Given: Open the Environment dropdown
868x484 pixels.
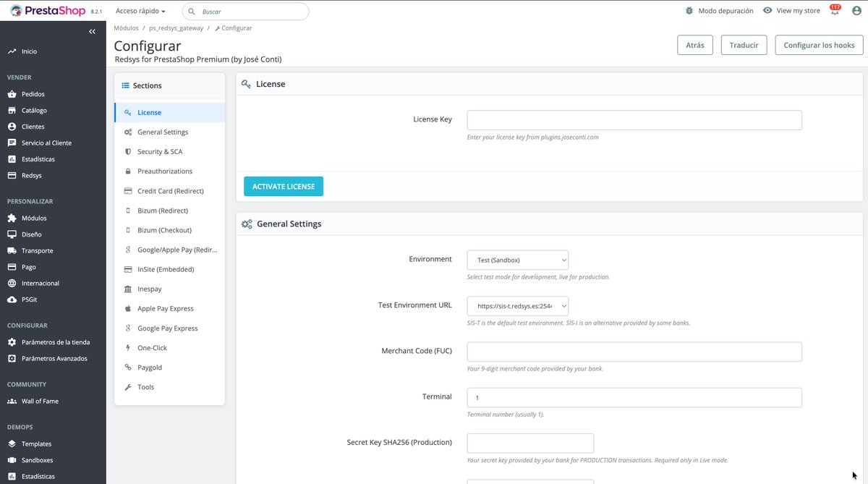Looking at the screenshot, I should tap(518, 260).
